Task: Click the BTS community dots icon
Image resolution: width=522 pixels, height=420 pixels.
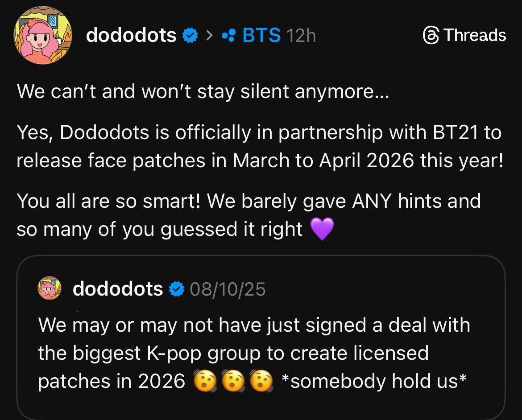Action: (228, 36)
